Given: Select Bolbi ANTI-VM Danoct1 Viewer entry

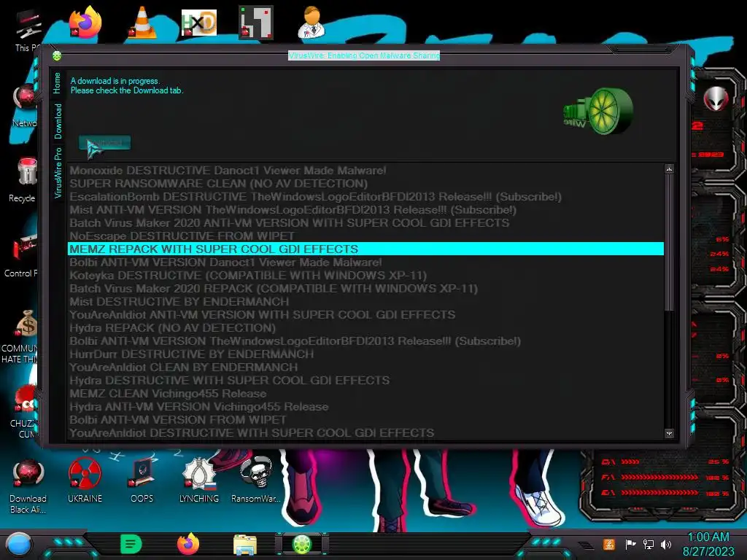Looking at the screenshot, I should [366, 262].
